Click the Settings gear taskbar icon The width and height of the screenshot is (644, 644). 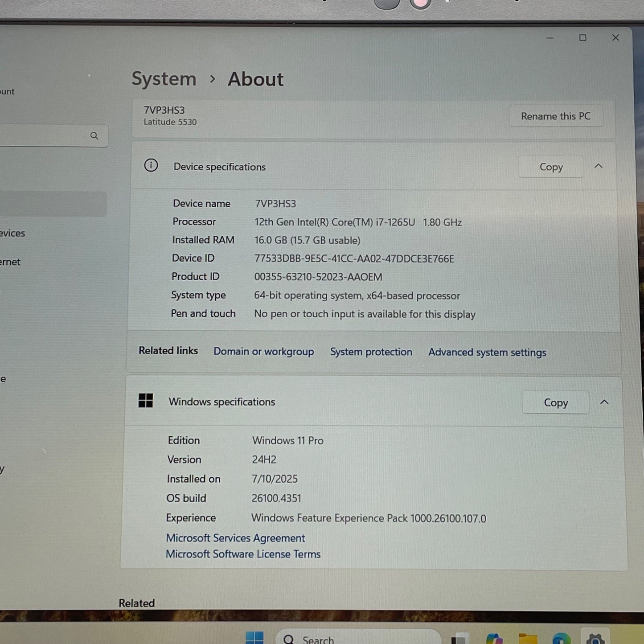[x=596, y=639]
